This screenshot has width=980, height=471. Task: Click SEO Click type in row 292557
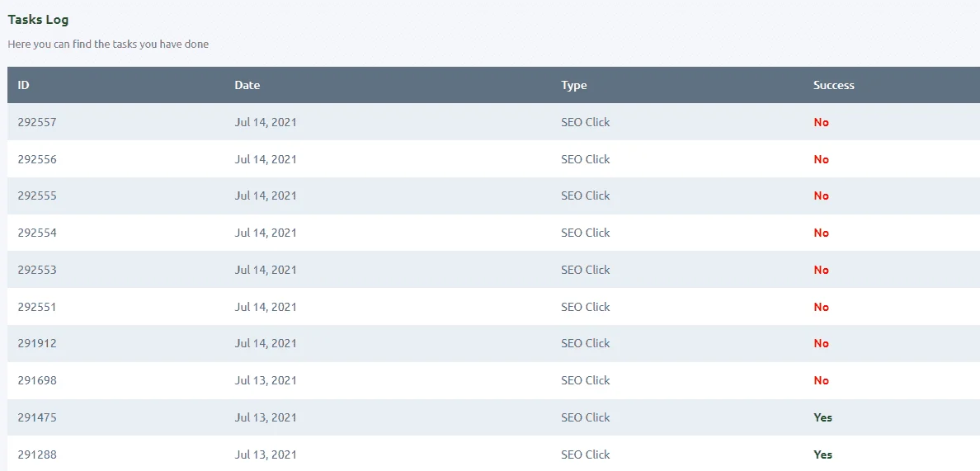coord(585,122)
